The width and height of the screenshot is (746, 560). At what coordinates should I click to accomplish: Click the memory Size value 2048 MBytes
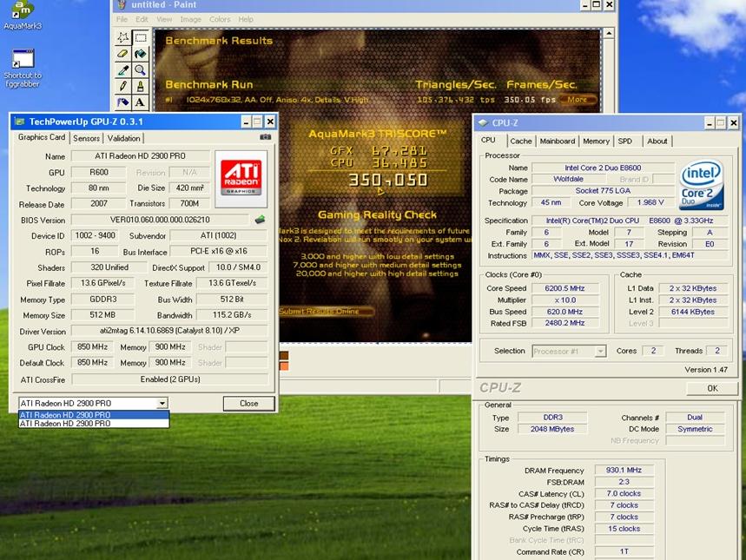(x=552, y=429)
